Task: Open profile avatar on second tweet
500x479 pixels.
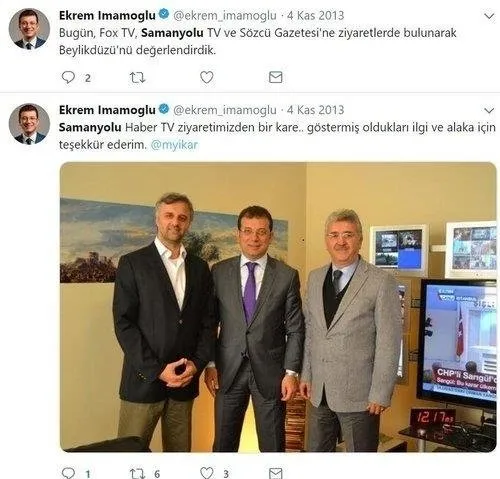Action: click(29, 124)
